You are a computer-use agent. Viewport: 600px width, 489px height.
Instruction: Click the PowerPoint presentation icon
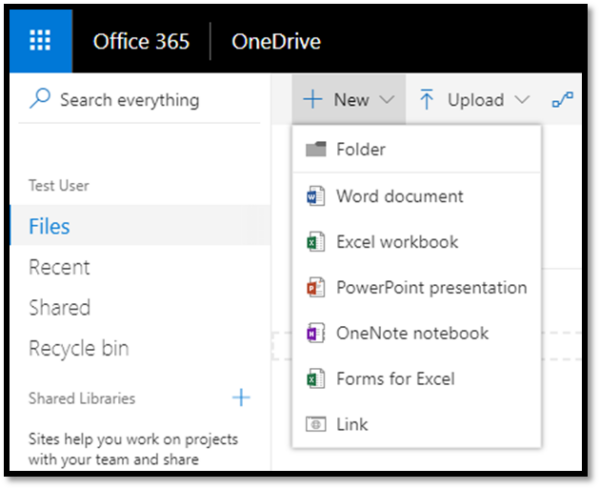pos(316,287)
